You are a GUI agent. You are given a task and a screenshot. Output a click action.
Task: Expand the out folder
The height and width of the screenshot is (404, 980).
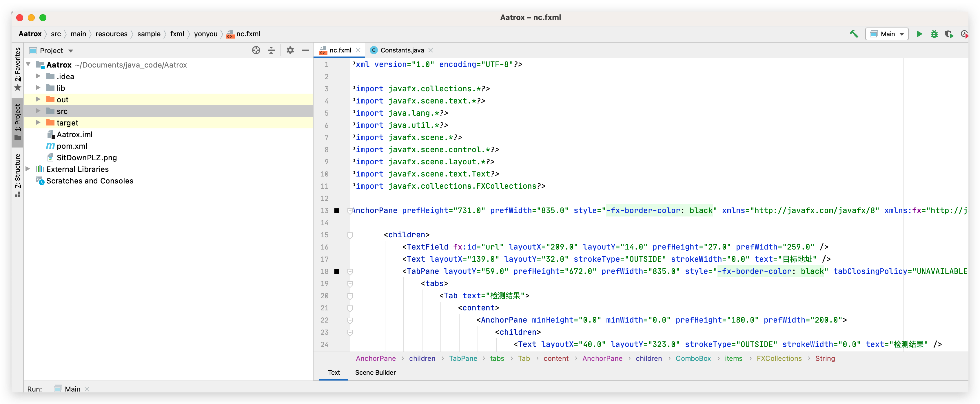point(38,99)
